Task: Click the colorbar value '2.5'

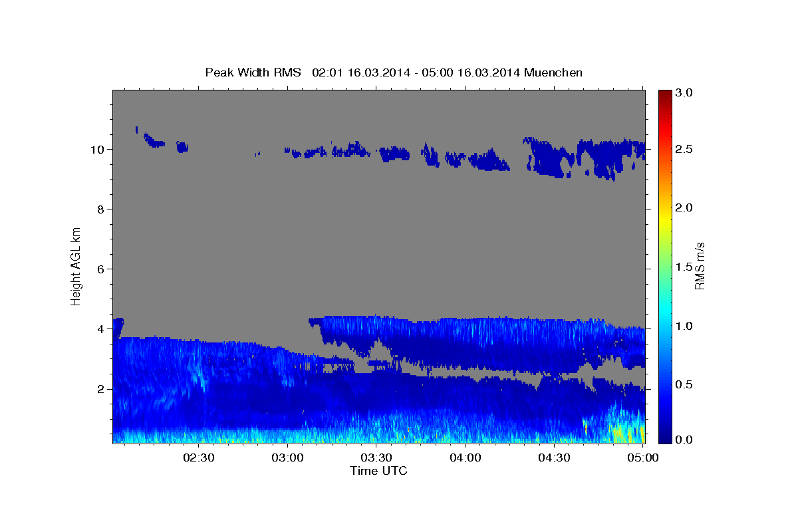Action: [685, 149]
